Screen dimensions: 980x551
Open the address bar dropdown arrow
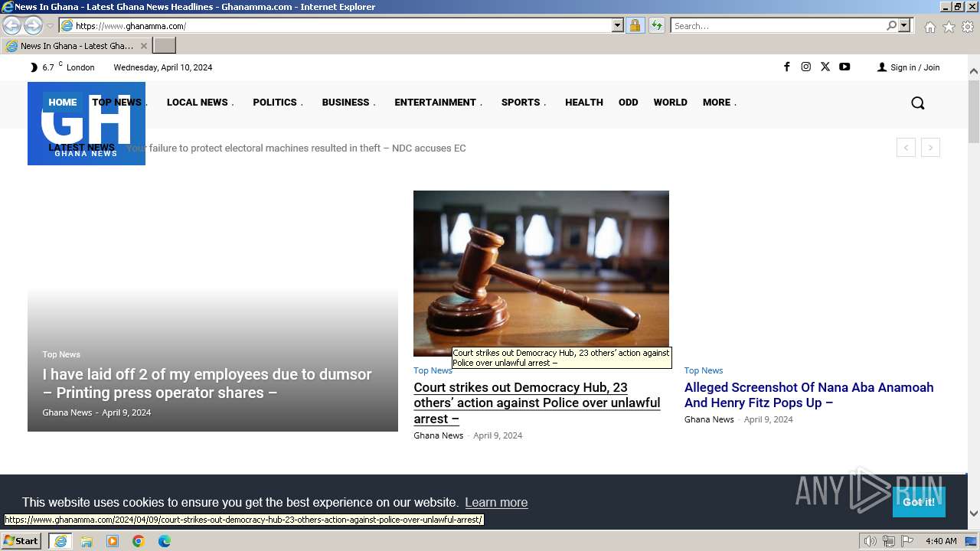tap(618, 25)
